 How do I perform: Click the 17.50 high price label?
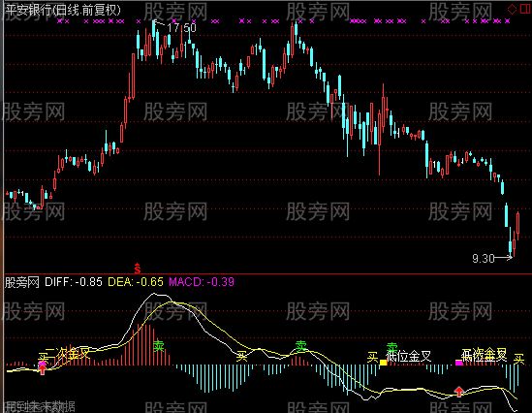(181, 28)
